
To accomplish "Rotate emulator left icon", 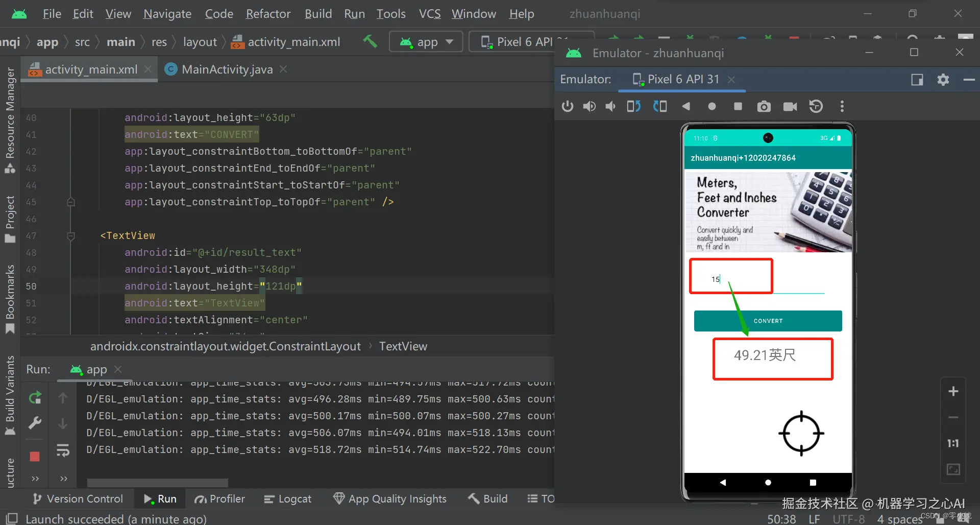I will tap(633, 106).
